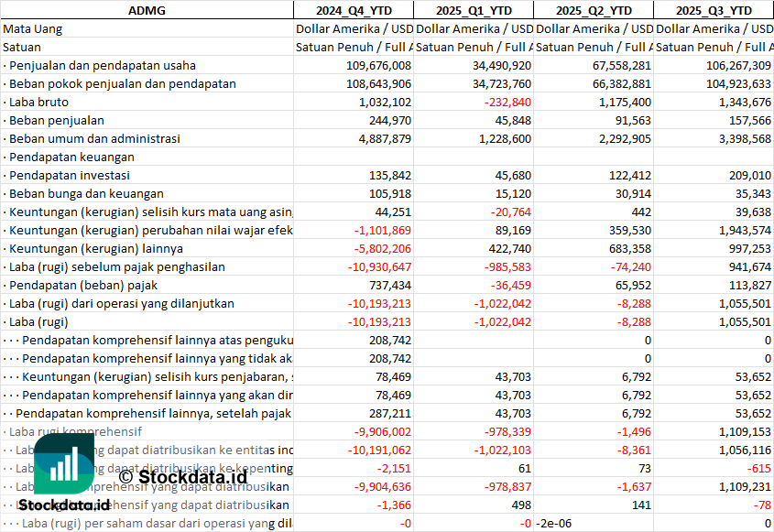This screenshot has height=532, width=774.
Task: Select Keuntungan (kerugian) selisih kurs mata uang label
Action: 148,212
